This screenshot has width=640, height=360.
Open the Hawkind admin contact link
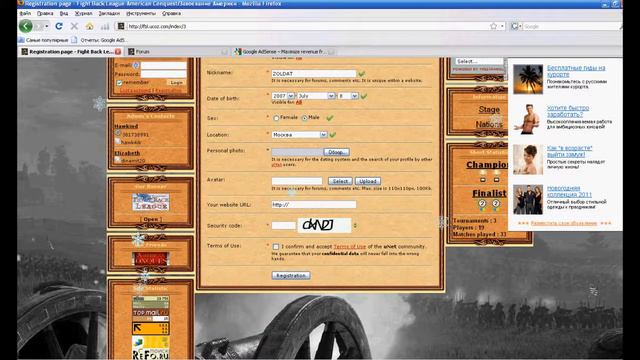pyautogui.click(x=126, y=126)
